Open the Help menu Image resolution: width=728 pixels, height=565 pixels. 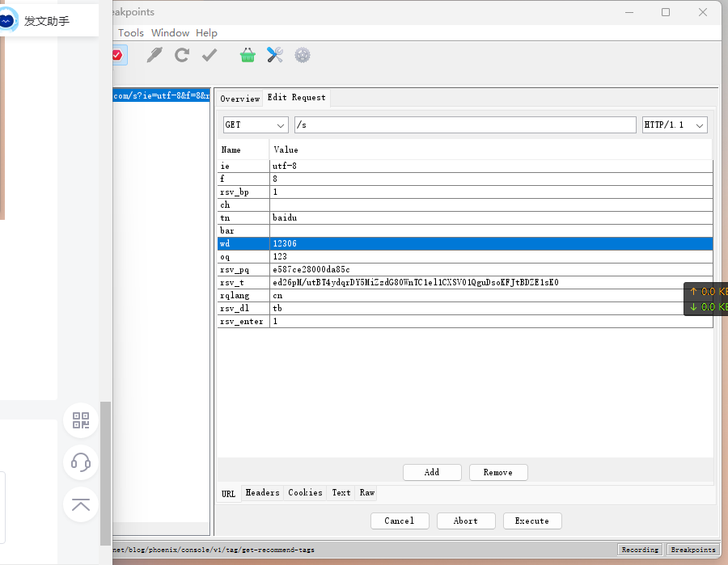(206, 33)
